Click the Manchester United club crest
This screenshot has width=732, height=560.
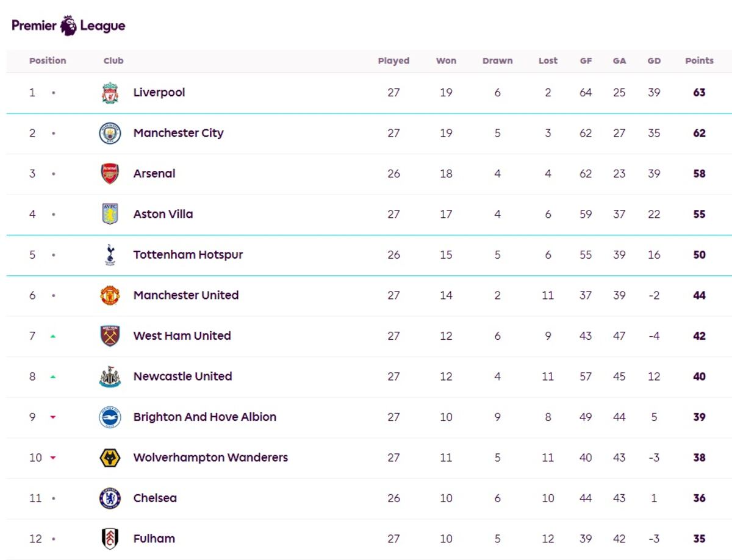click(110, 295)
